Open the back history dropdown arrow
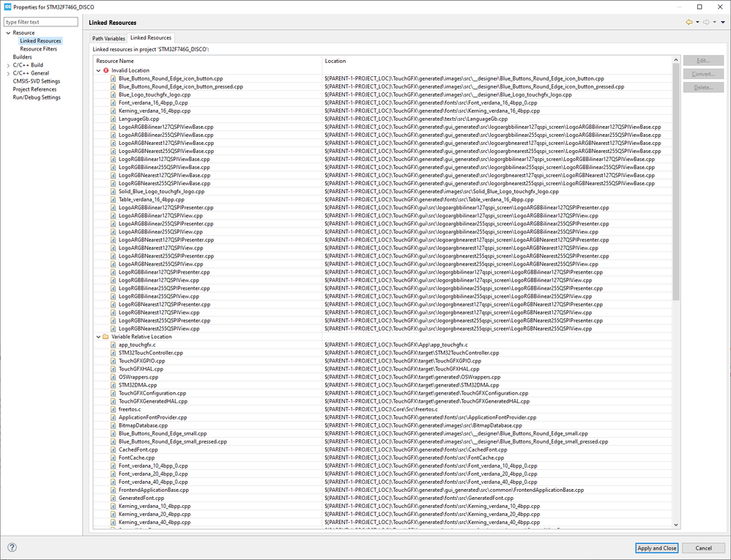Image resolution: width=731 pixels, height=560 pixels. point(697,23)
